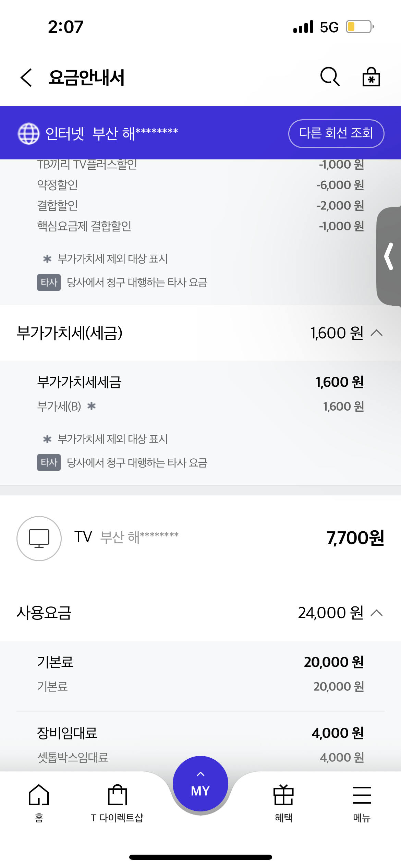
Task: Open the shopping bag icon in header
Action: tap(371, 77)
